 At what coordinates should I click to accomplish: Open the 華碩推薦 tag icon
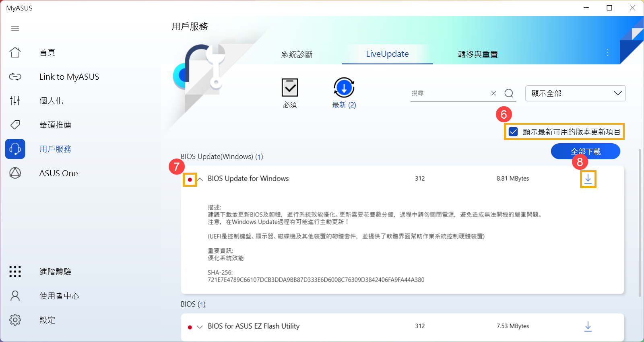click(15, 125)
